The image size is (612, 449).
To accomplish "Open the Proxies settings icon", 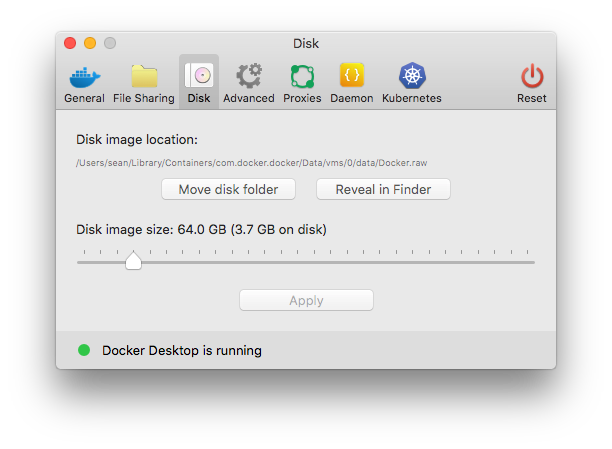I will (302, 77).
